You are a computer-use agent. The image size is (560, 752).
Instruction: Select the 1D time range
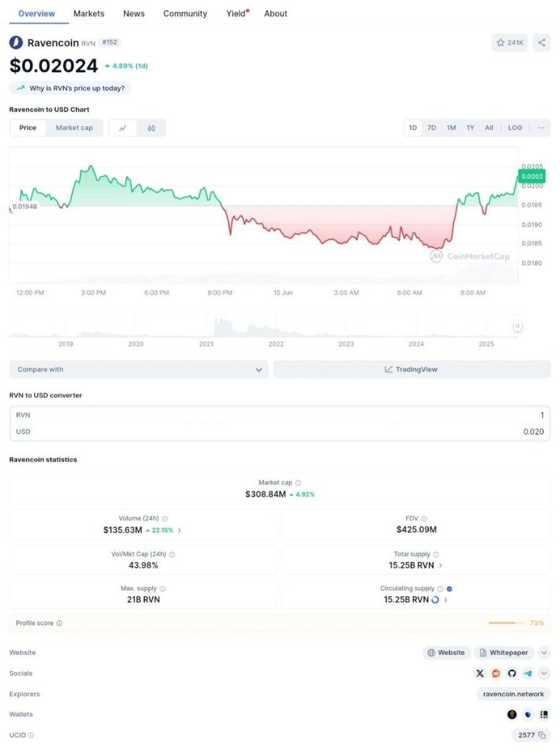tap(413, 128)
